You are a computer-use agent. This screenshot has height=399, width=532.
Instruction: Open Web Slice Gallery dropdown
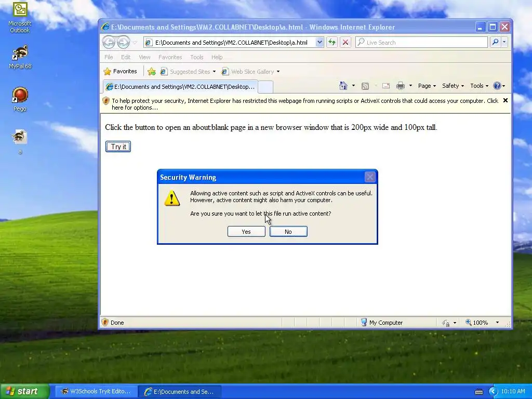[x=250, y=72]
